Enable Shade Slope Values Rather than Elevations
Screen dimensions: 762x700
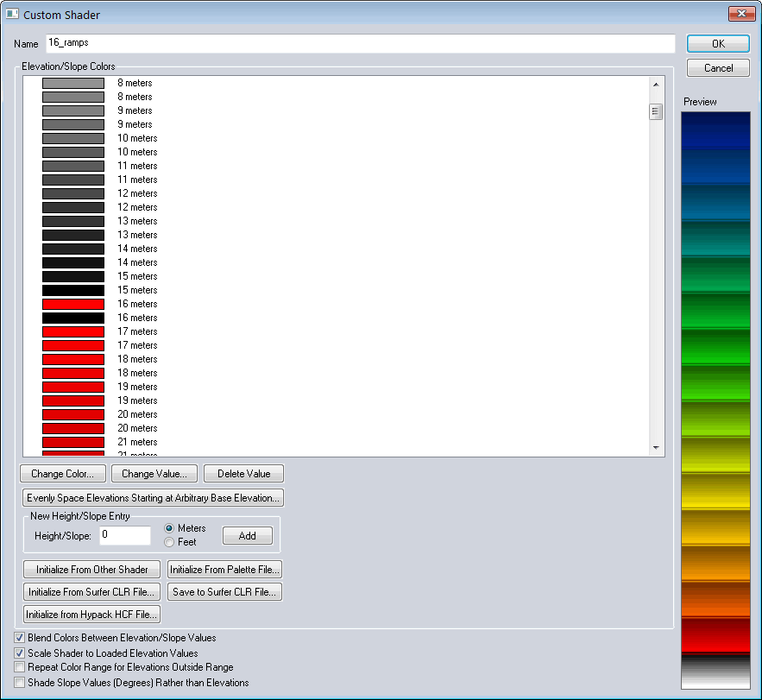pyautogui.click(x=20, y=683)
